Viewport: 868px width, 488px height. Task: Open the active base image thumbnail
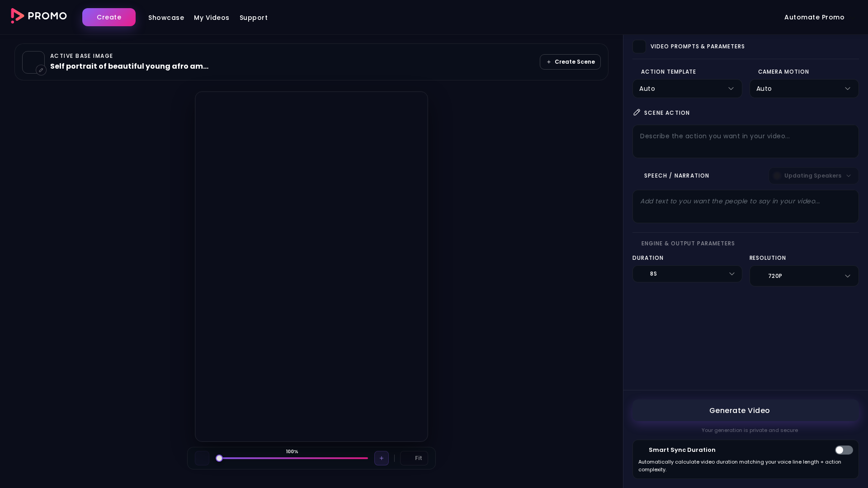coord(33,62)
